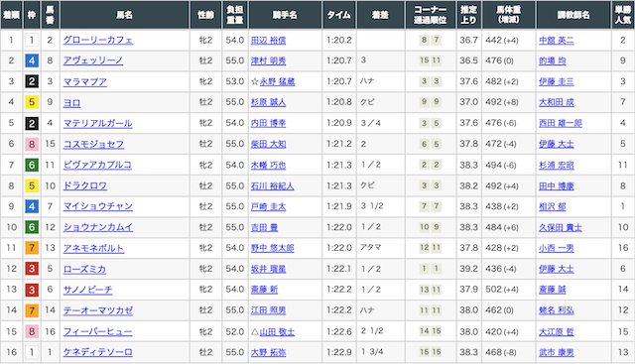
Task: Open horse ショウナンカムイ
Action: (x=98, y=227)
